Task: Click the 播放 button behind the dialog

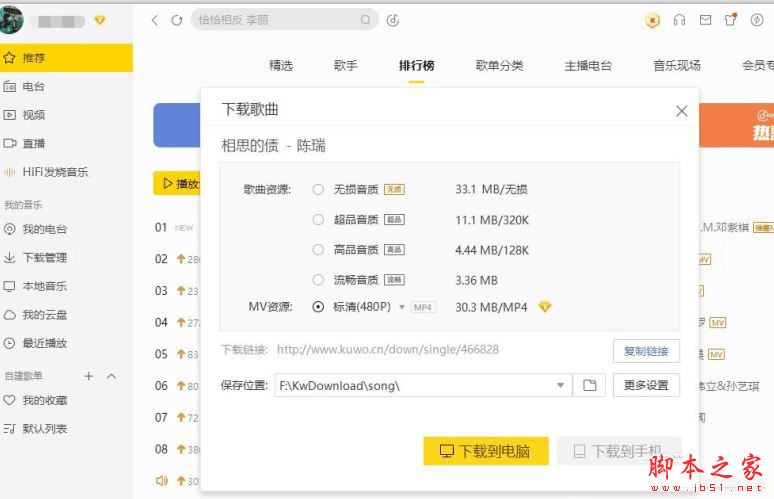Action: pyautogui.click(x=177, y=184)
